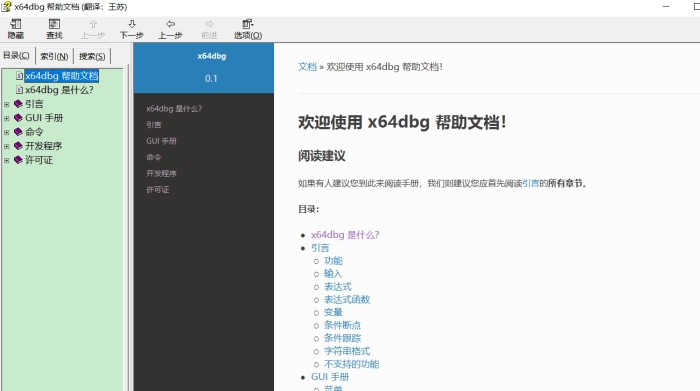Open 开发程序 in the dark sidebar

coord(161,173)
